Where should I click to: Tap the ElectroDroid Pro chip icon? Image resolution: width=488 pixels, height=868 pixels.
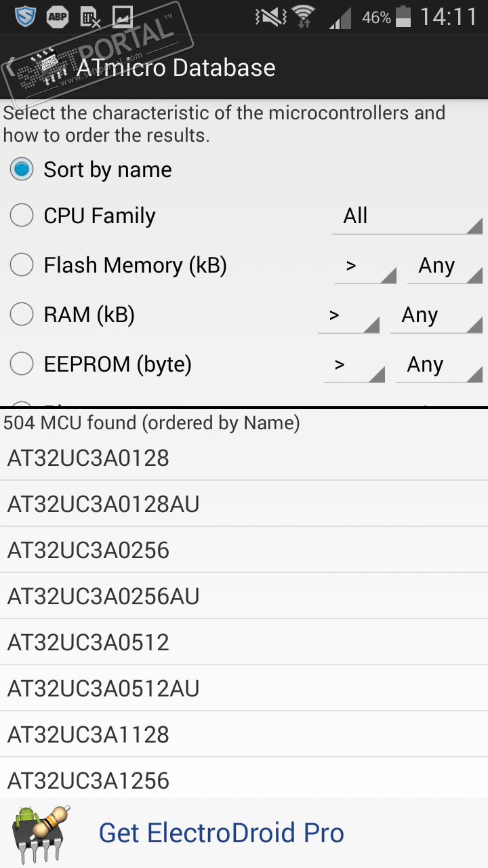coord(41,833)
